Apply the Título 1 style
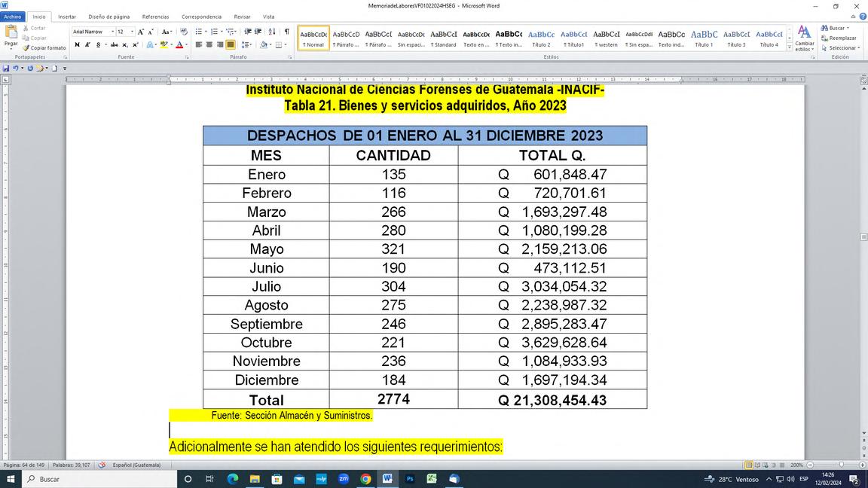Image resolution: width=868 pixels, height=488 pixels. pyautogui.click(x=704, y=38)
